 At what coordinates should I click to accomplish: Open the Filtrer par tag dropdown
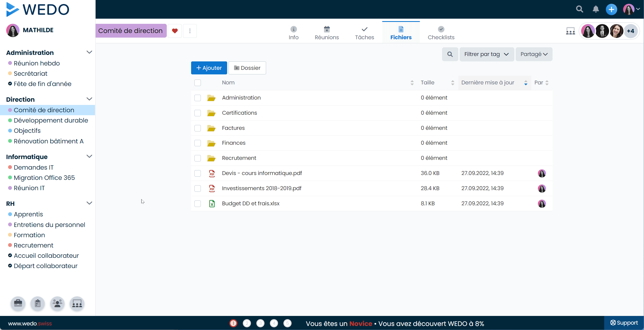click(486, 54)
